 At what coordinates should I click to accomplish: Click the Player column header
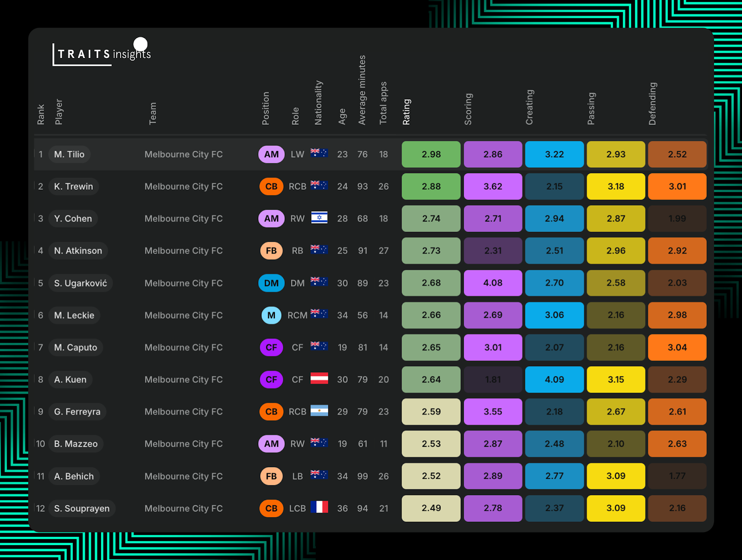pyautogui.click(x=58, y=112)
